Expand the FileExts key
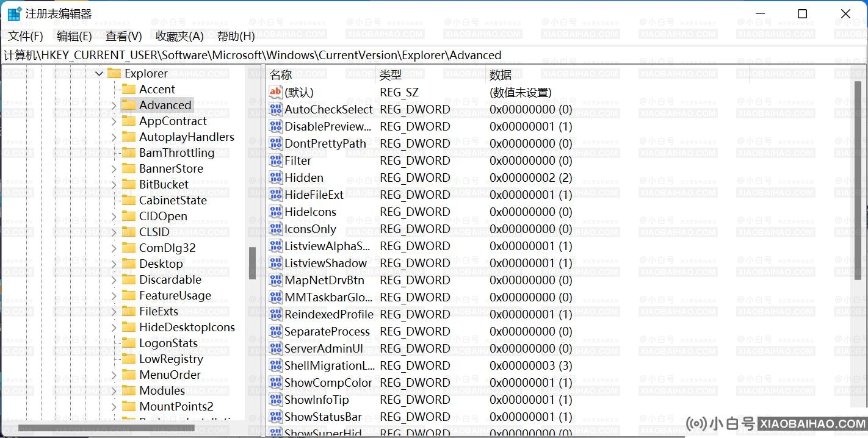The image size is (868, 438). click(114, 311)
